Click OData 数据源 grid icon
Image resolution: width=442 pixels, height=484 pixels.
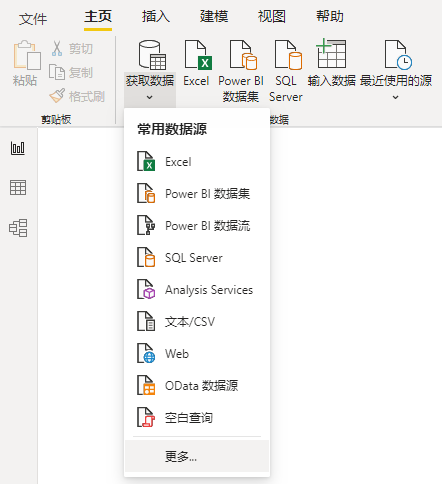[x=146, y=385]
